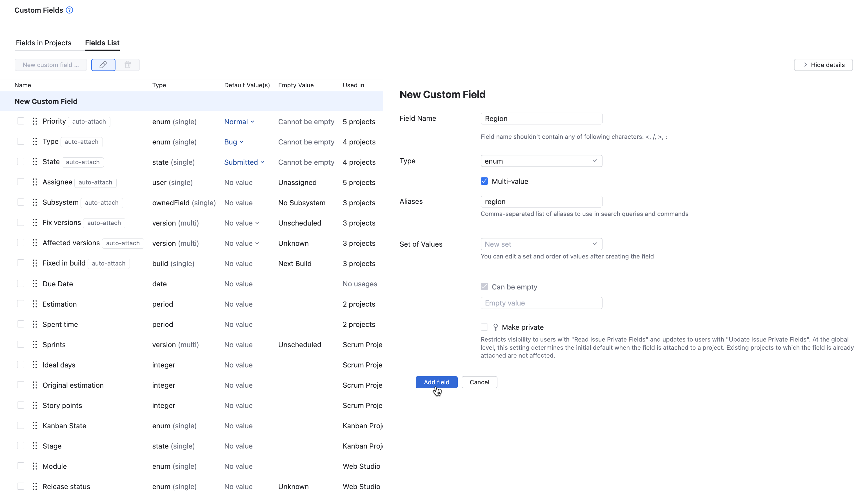Expand the Normal default value selector
The image size is (867, 504).
239,121
